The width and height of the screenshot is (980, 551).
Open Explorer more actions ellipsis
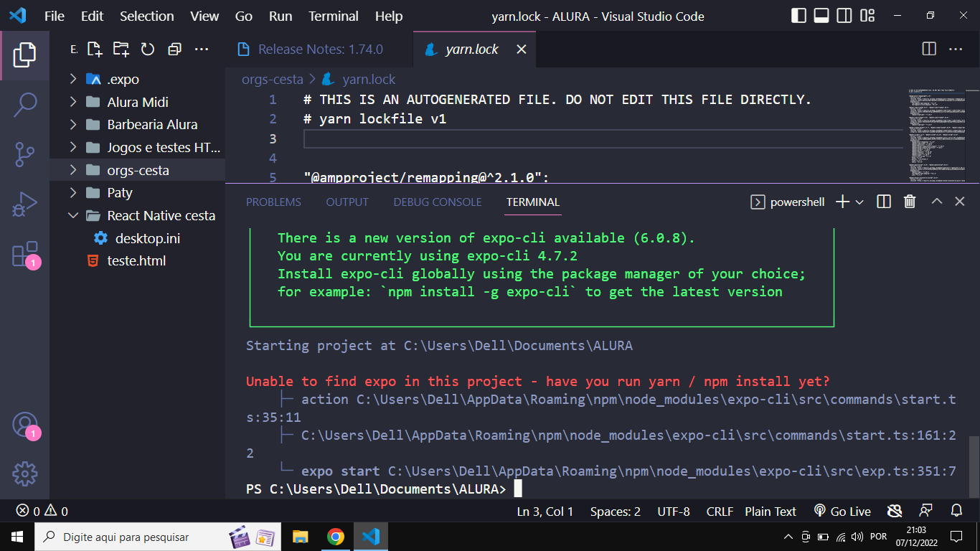click(202, 50)
